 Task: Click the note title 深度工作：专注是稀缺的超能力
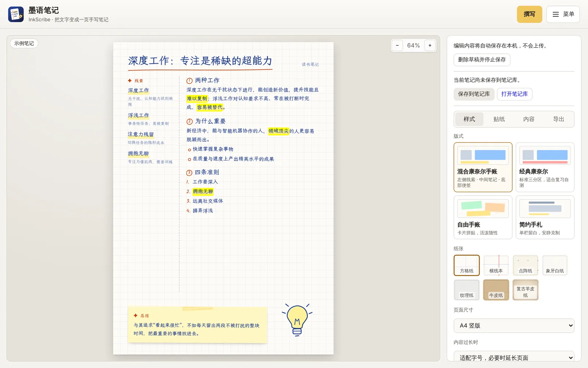tap(200, 61)
